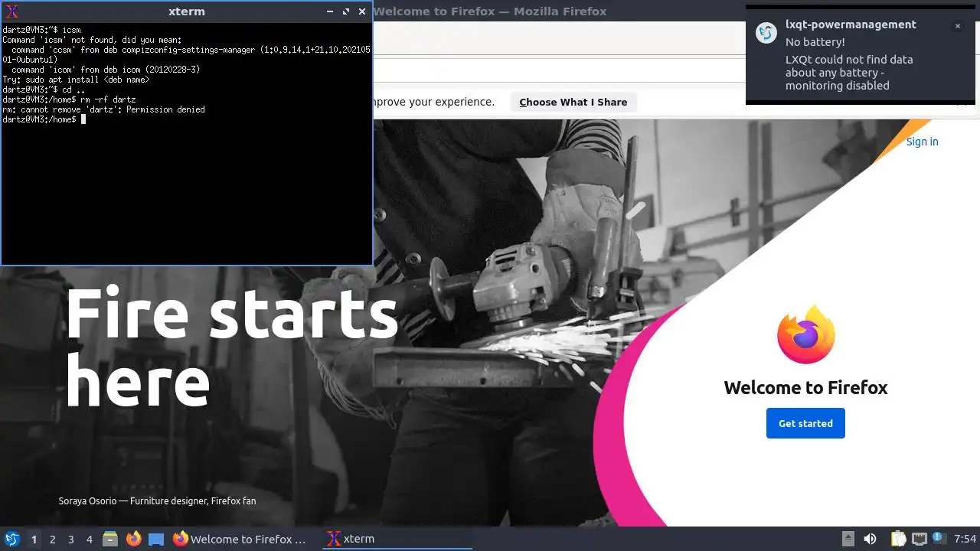Dismiss the lxqt-powermanagement notification
This screenshot has height=551, width=980.
pyautogui.click(x=957, y=26)
